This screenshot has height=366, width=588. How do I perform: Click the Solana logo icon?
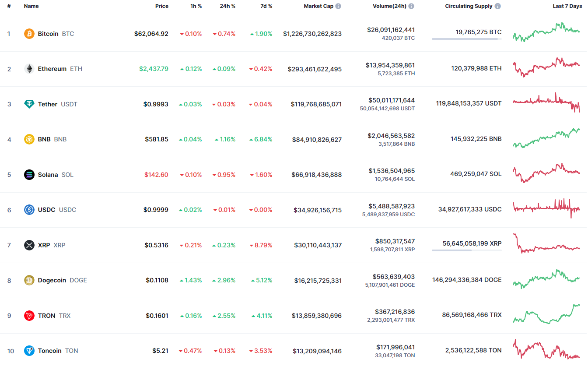29,175
